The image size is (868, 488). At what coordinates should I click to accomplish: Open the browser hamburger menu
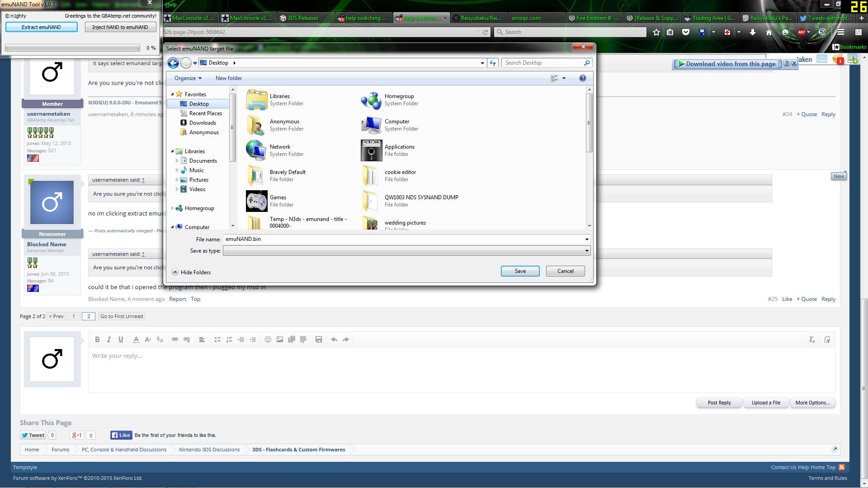coord(841,32)
